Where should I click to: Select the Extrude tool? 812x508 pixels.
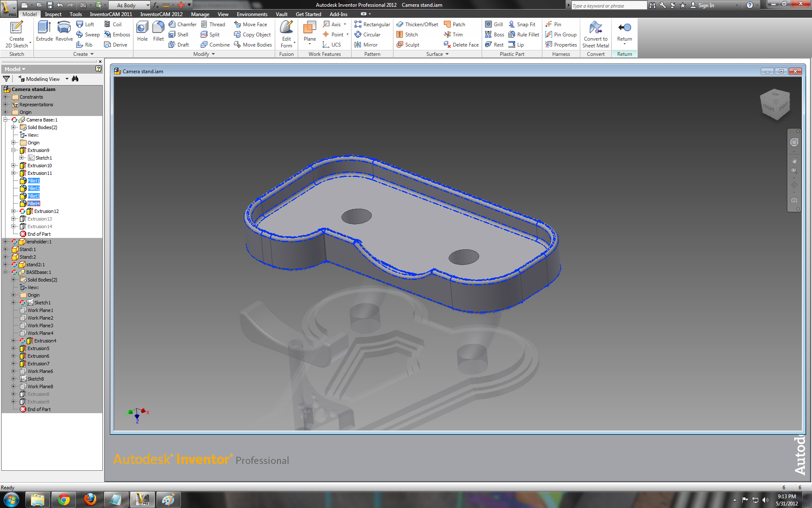pos(44,31)
